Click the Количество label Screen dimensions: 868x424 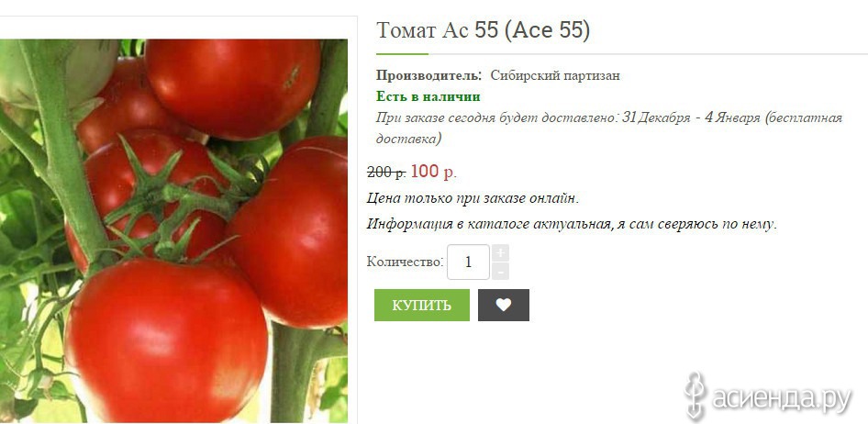coord(406,262)
